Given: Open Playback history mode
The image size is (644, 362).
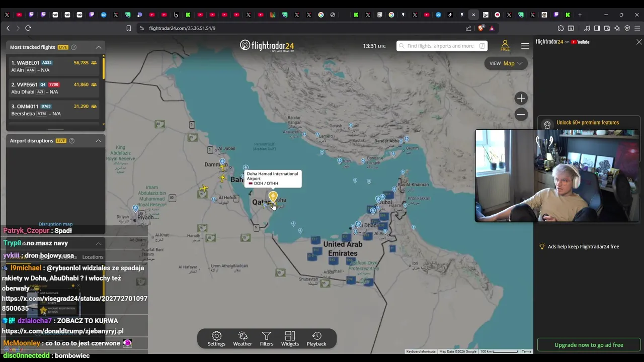Looking at the screenshot, I should click(316, 339).
